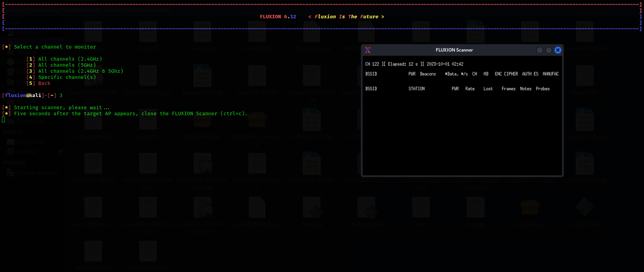Click the PWR header next to Rate
The height and width of the screenshot is (272, 644).
455,89
